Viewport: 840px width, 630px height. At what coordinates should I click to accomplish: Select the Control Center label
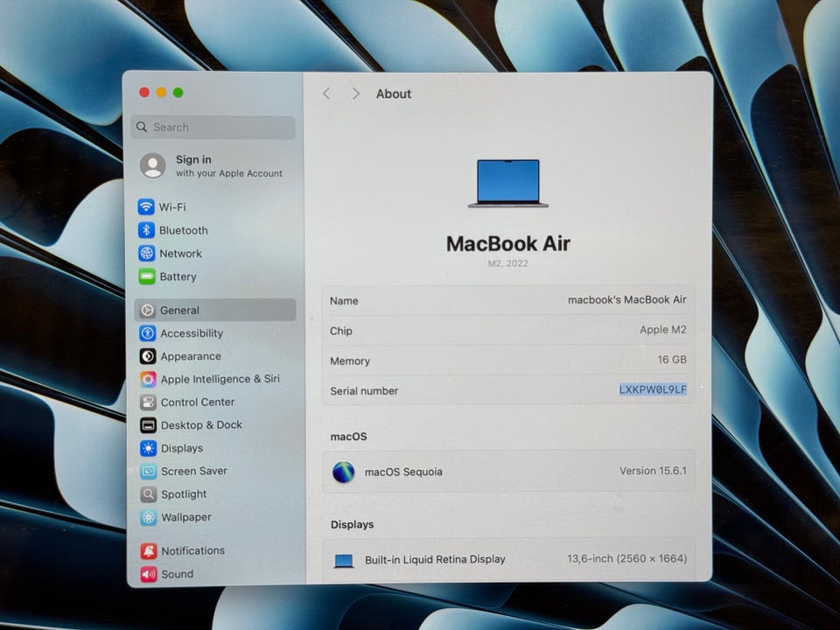tap(198, 402)
